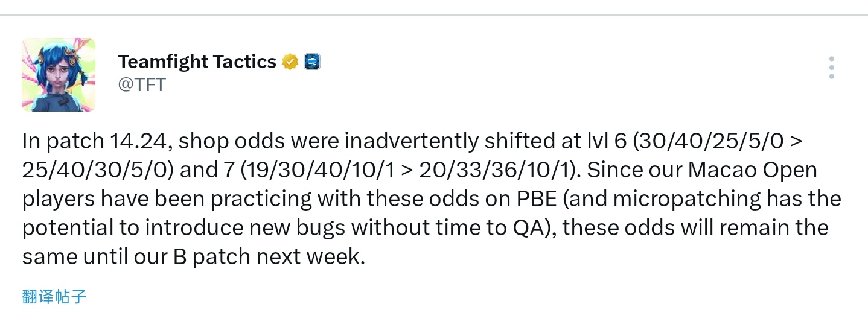This screenshot has width=868, height=336.
Task: Click the words "Macao Open"
Action: [752, 170]
